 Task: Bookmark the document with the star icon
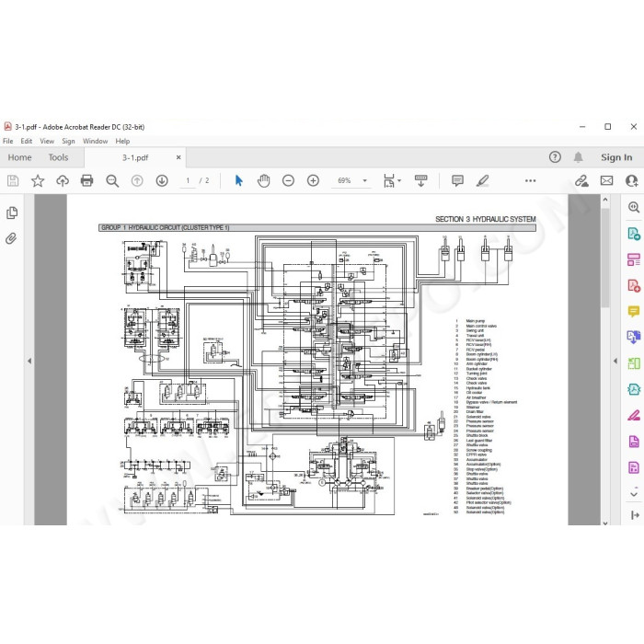click(38, 180)
